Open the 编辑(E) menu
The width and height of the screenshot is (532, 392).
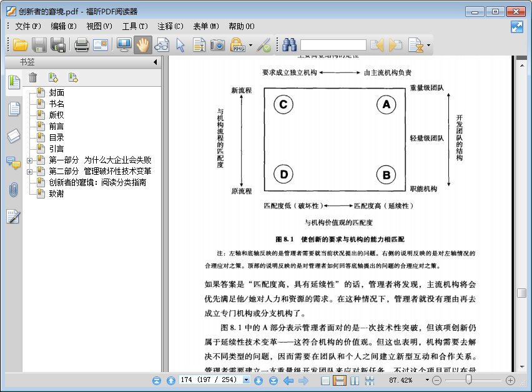pyautogui.click(x=64, y=26)
